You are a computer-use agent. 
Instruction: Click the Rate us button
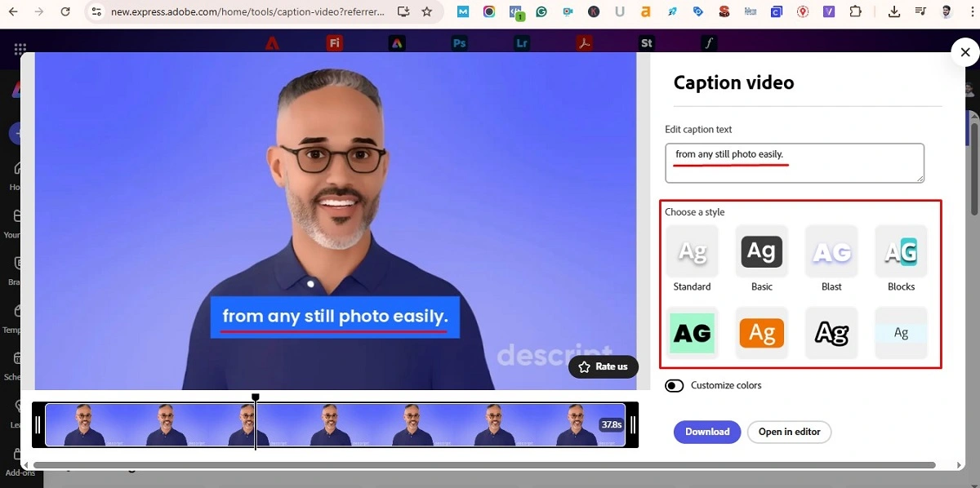[x=604, y=366]
